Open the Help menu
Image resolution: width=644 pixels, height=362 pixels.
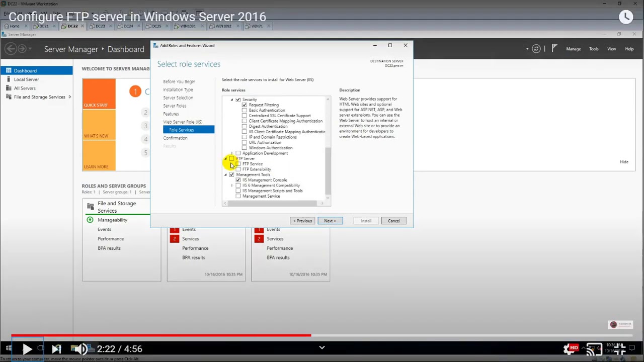pos(629,49)
